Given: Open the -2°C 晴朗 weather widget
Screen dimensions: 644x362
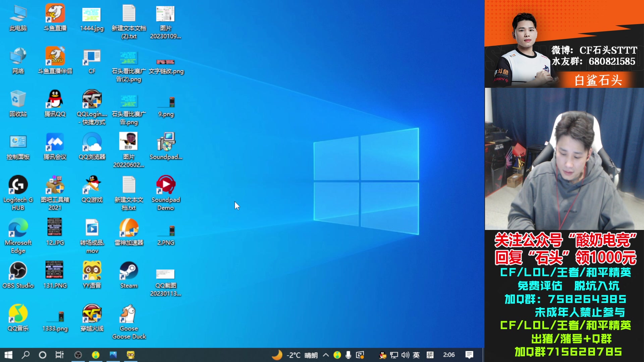Looking at the screenshot, I should 294,355.
